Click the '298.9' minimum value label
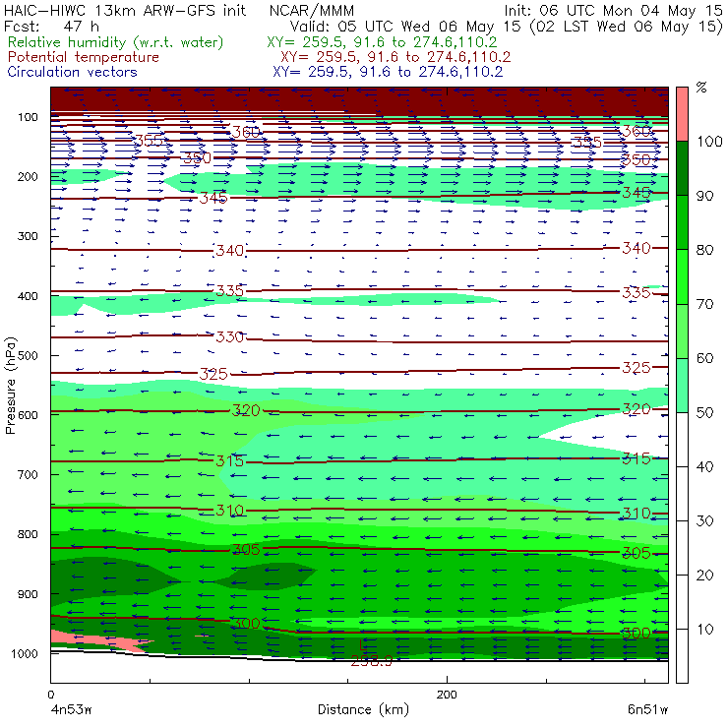The width and height of the screenshot is (728, 728). pos(371,661)
